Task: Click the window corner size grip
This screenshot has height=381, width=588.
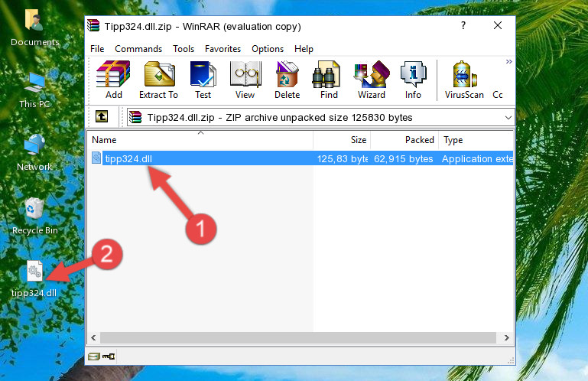Action: point(510,360)
